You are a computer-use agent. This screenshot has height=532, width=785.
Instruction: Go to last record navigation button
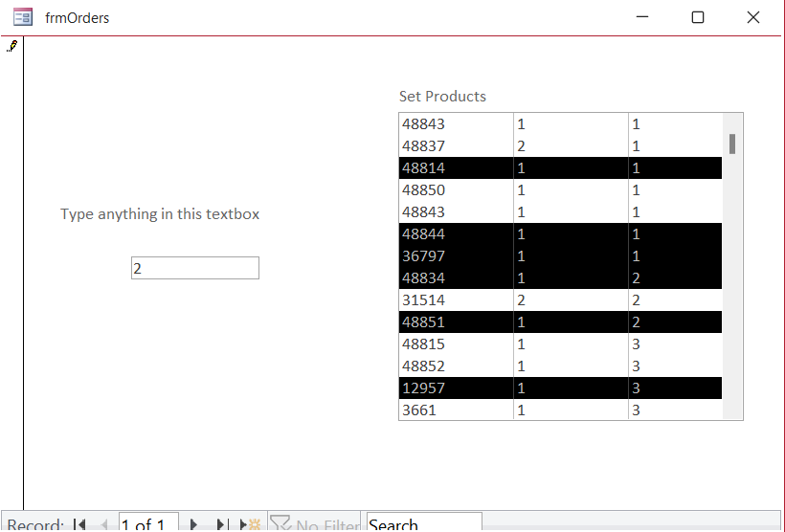221,524
